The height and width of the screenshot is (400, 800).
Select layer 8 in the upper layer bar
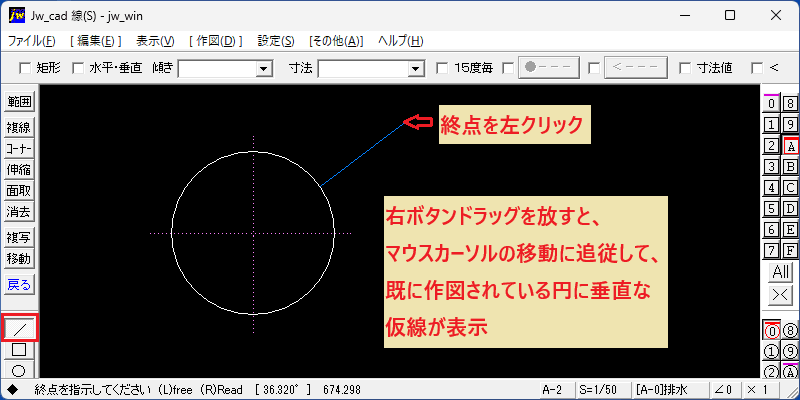(x=790, y=104)
